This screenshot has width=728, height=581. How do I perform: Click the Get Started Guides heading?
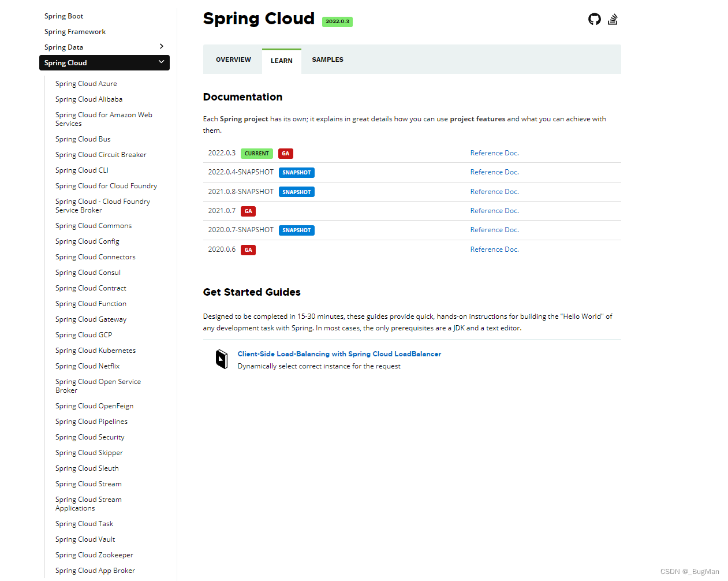tap(252, 292)
